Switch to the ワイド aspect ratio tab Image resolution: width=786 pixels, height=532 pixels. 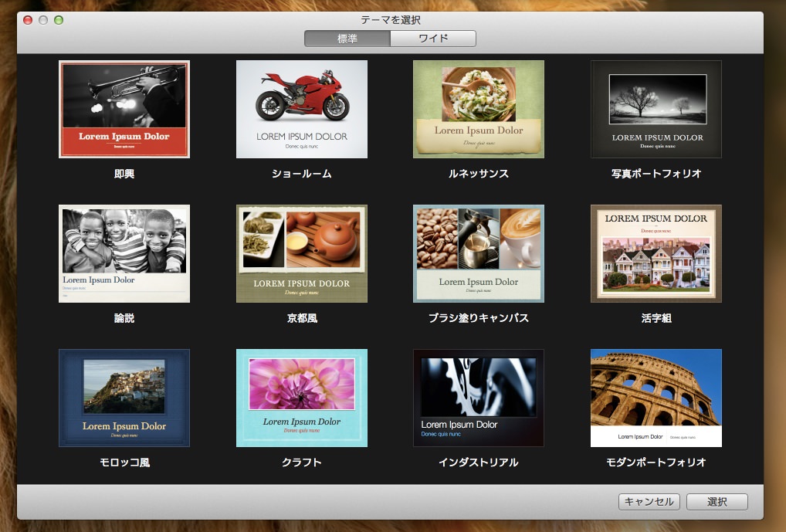click(433, 39)
